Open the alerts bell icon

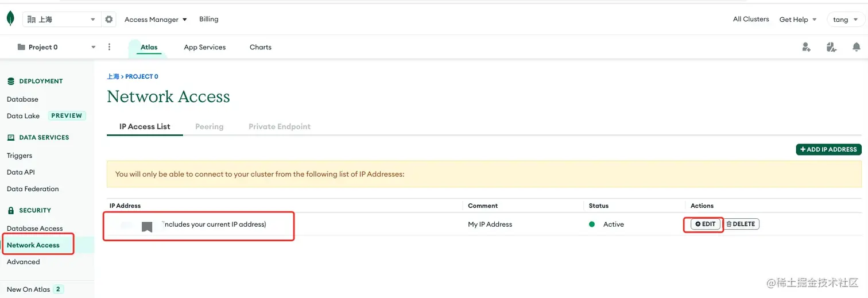857,47
